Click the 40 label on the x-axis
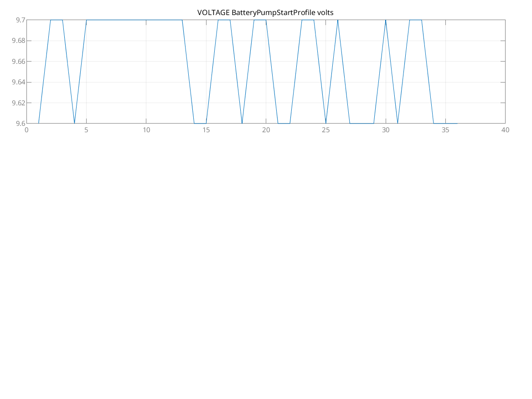This screenshot has width=532, height=399. [x=505, y=130]
